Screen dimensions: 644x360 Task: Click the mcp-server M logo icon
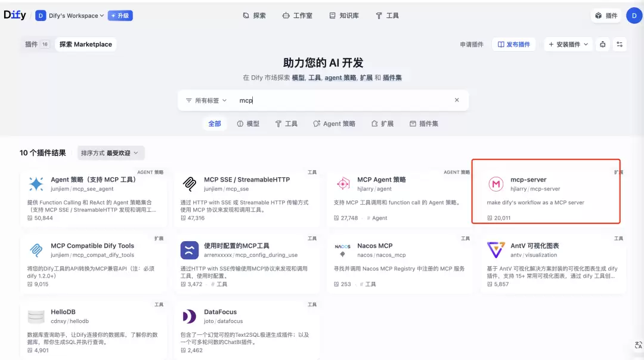point(496,183)
